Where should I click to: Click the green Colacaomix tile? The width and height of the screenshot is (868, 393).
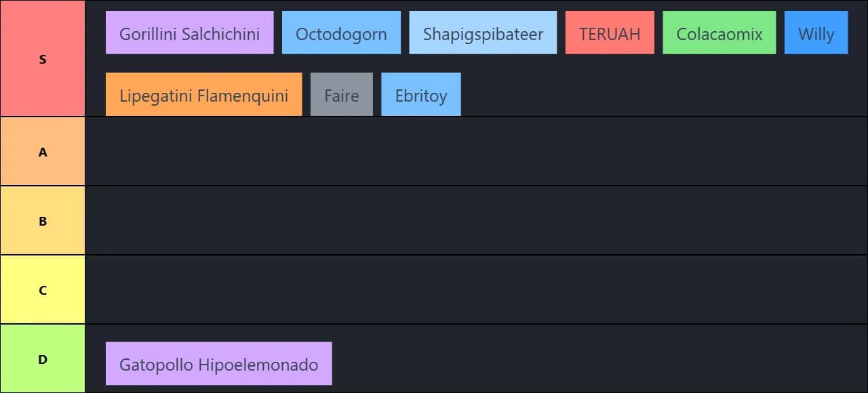(x=719, y=33)
